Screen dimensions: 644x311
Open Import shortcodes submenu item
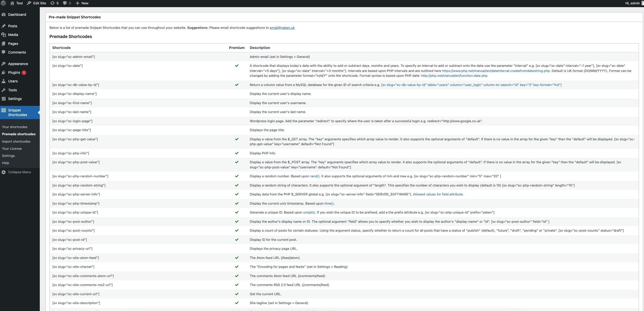tap(16, 141)
